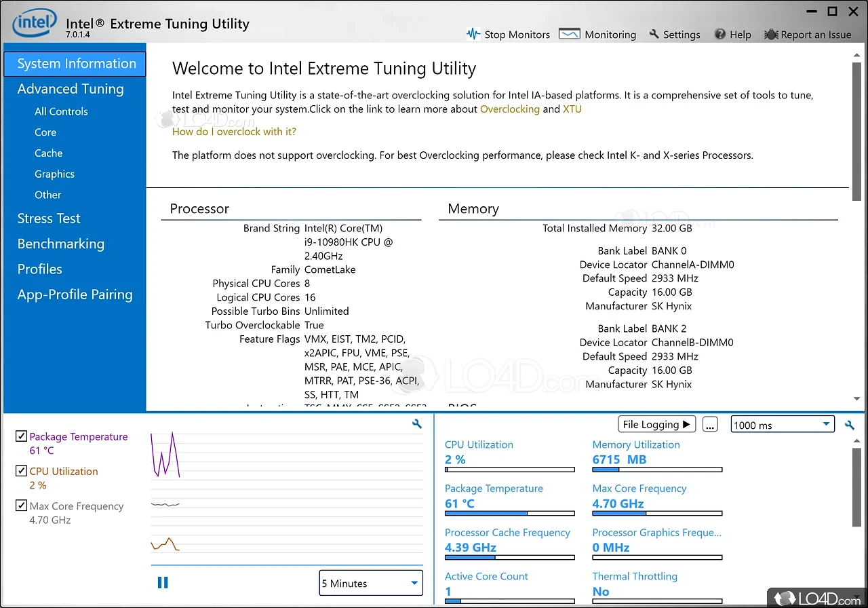Click the ellipsis browse button
The image size is (868, 608).
tap(710, 425)
